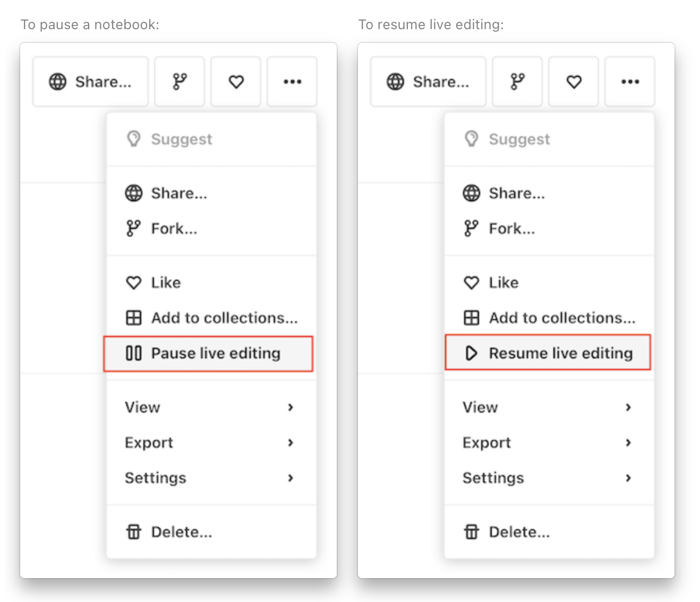Screen dimensions: 700x602
Task: Click the Share button in the right toolbar
Action: point(428,82)
